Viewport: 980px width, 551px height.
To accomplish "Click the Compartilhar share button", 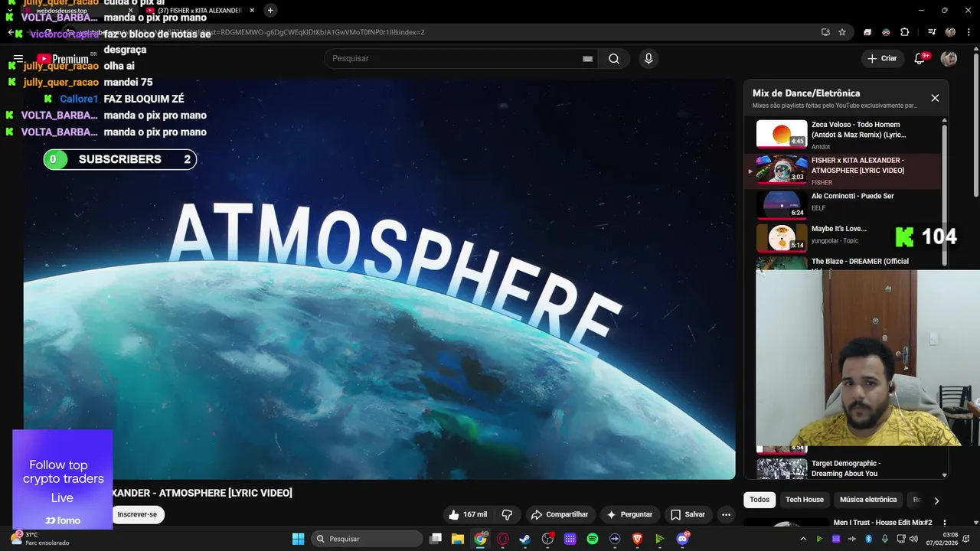I will [x=560, y=515].
